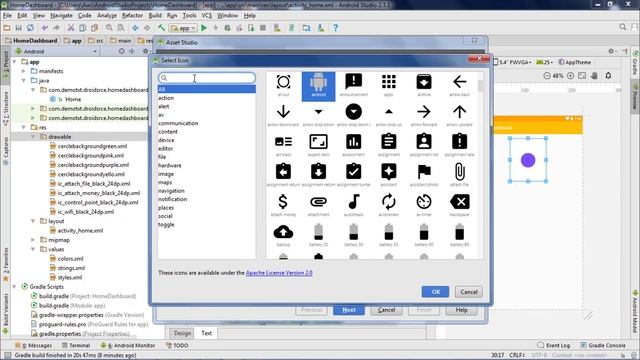Screen dimensions: 640x360
Task: Toggle the Structure tool window side tab
Action: click(5, 109)
